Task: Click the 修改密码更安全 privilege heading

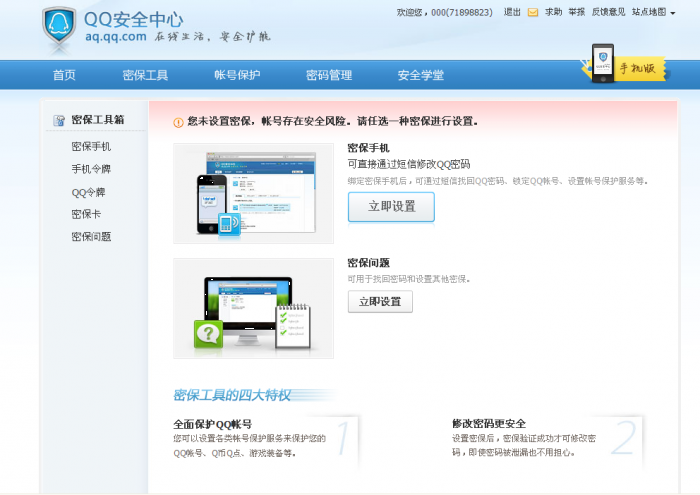Action: click(489, 424)
